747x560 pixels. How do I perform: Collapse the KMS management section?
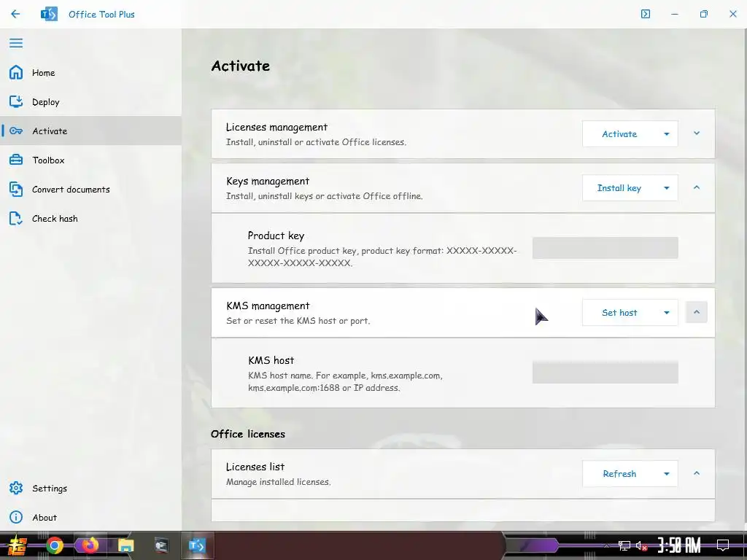pyautogui.click(x=697, y=312)
